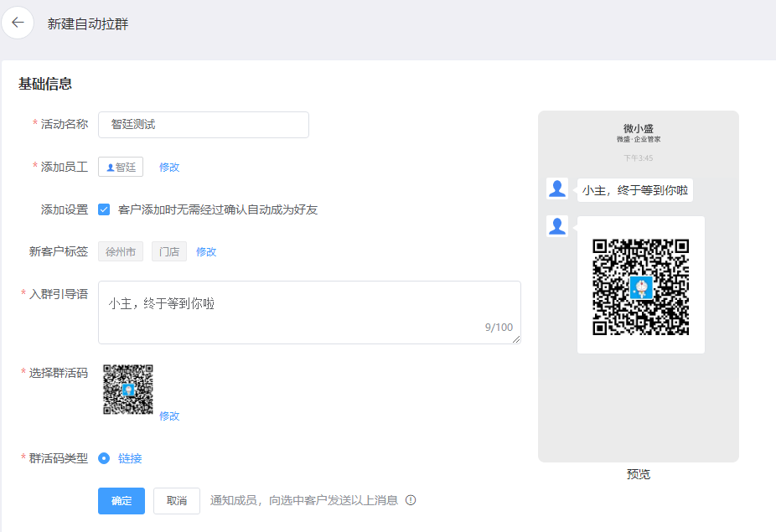776x532 pixels.
Task: Click 修改 link beside the group QR code
Action: click(x=169, y=416)
